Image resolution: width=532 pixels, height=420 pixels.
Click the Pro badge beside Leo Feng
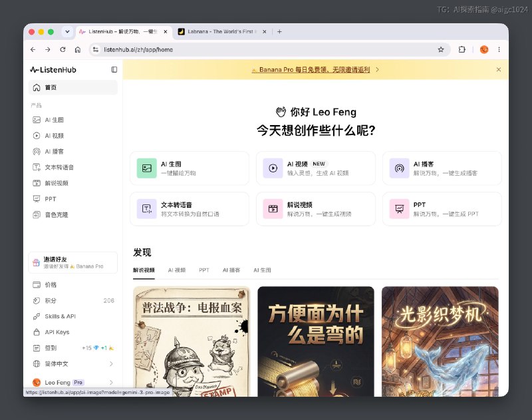(78, 382)
